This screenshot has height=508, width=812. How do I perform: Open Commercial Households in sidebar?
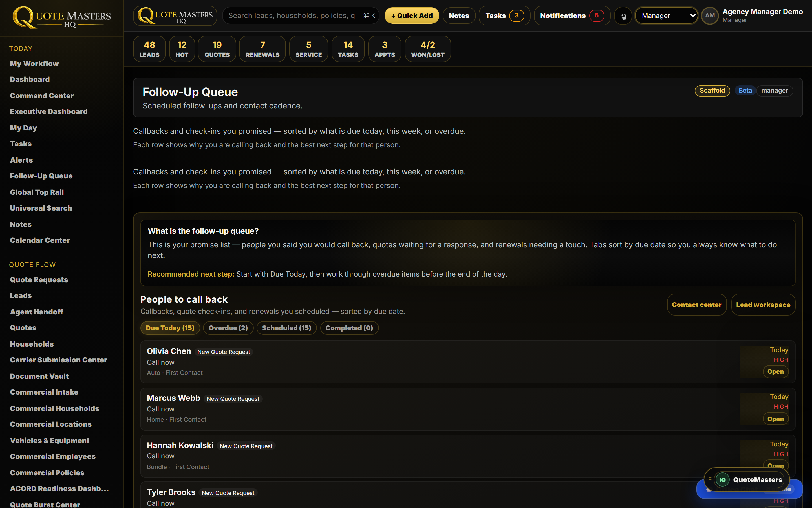pos(55,409)
